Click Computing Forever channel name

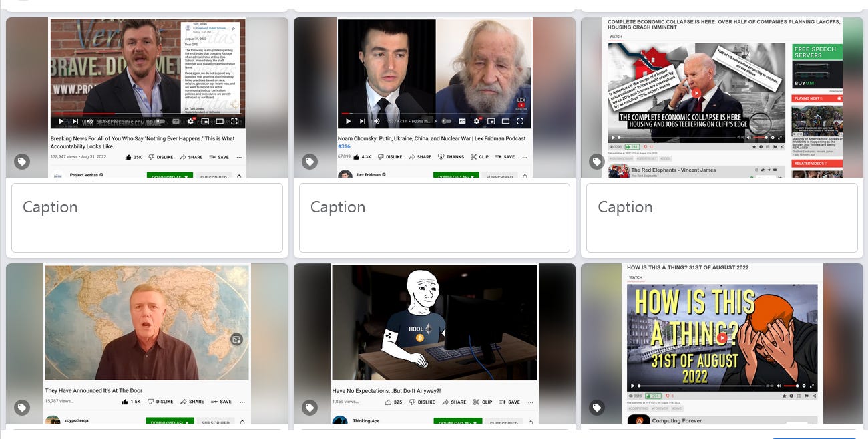coord(677,421)
